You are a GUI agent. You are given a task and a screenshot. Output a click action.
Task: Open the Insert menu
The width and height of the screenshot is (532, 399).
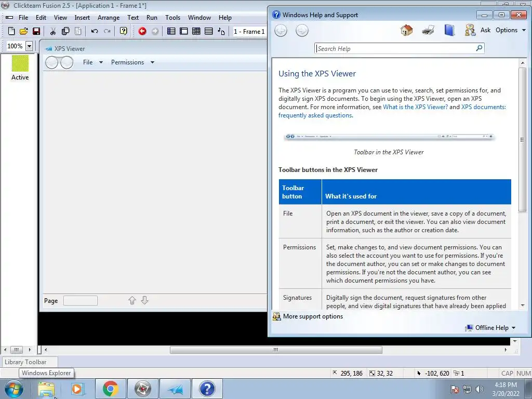(x=82, y=18)
